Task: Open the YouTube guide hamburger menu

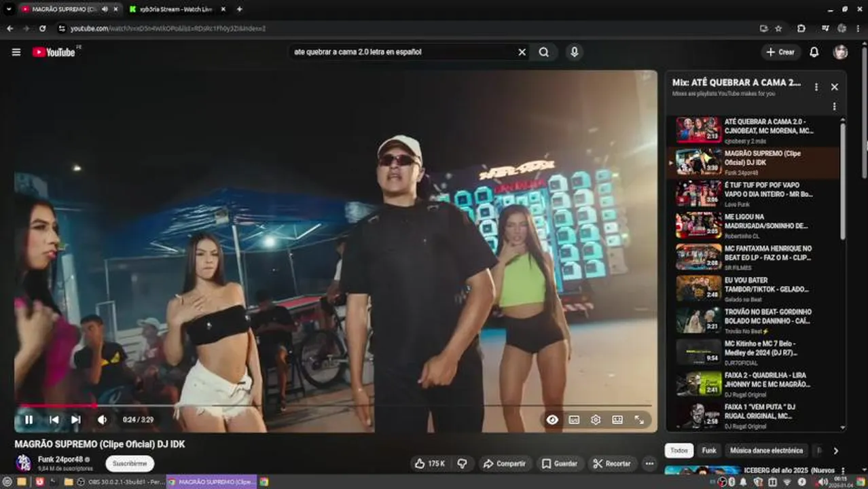Action: coord(16,52)
